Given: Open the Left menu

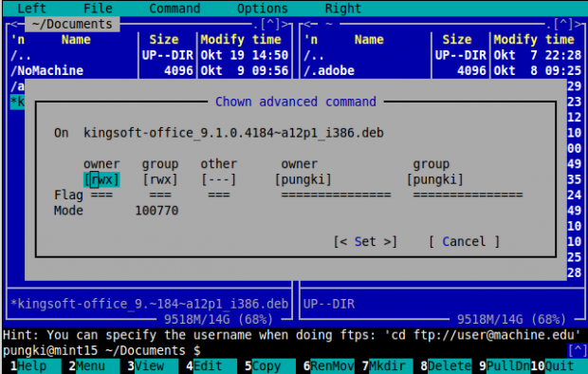Looking at the screenshot, I should pyautogui.click(x=31, y=9).
